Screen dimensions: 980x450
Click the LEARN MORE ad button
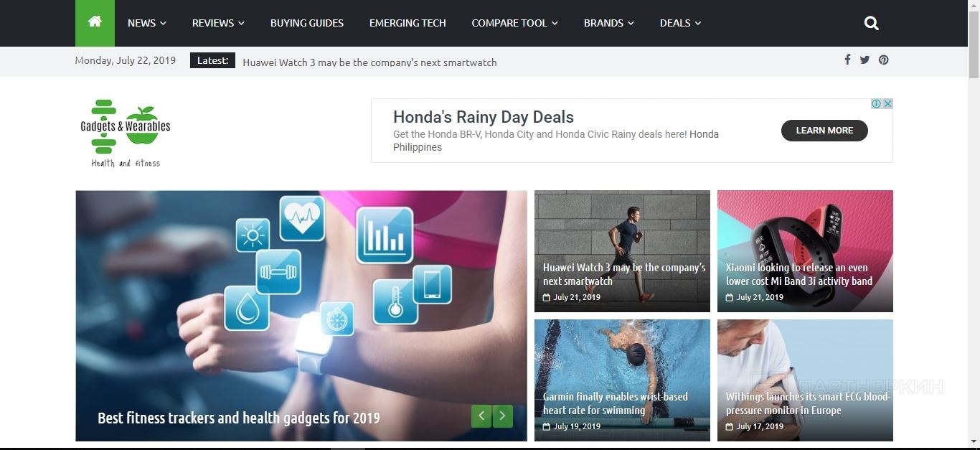pyautogui.click(x=824, y=131)
